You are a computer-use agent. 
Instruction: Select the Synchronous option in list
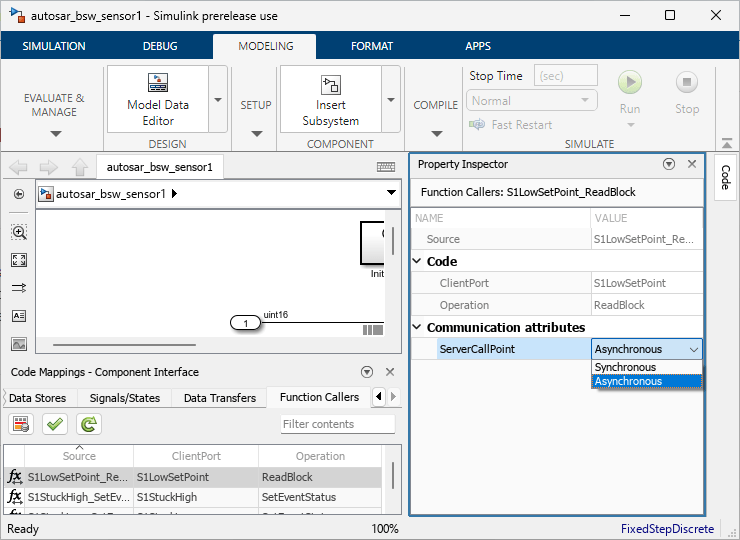pos(625,367)
